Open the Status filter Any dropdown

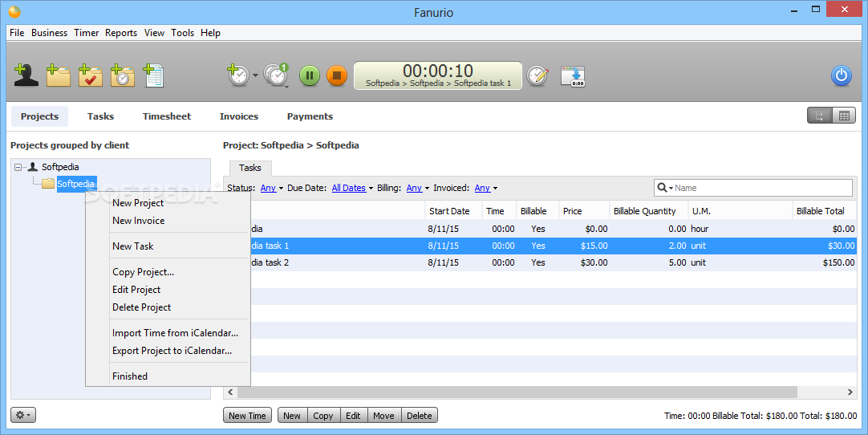pos(272,188)
